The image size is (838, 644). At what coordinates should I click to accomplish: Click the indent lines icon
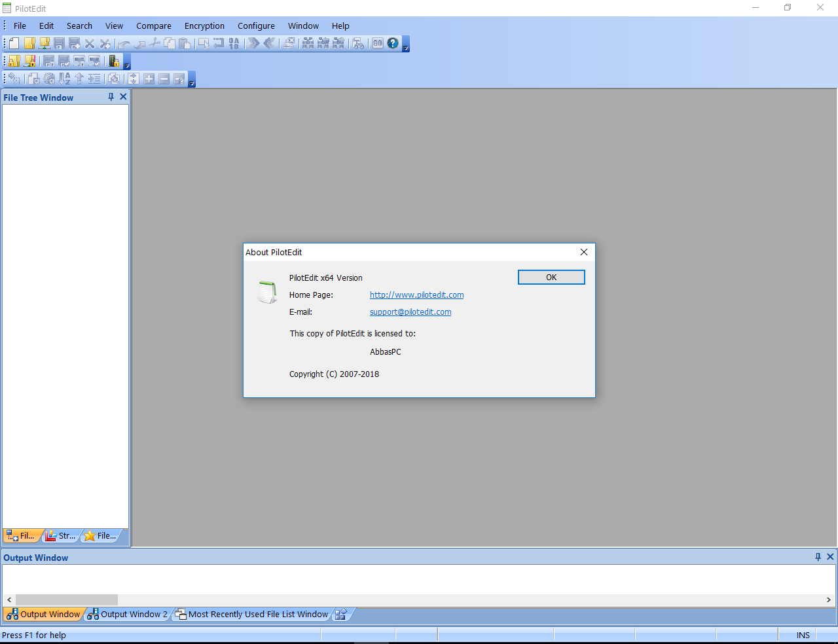[94, 79]
